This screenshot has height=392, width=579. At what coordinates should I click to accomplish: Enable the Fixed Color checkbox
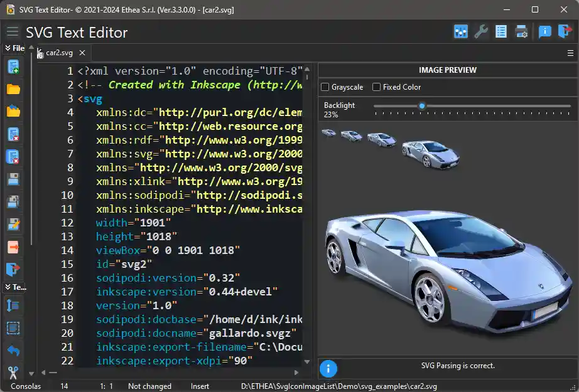point(376,87)
